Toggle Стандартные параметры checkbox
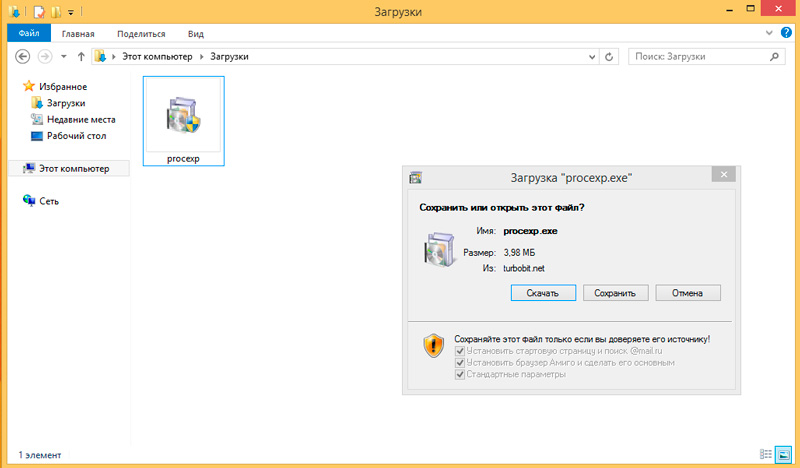The width and height of the screenshot is (800, 468). point(460,375)
